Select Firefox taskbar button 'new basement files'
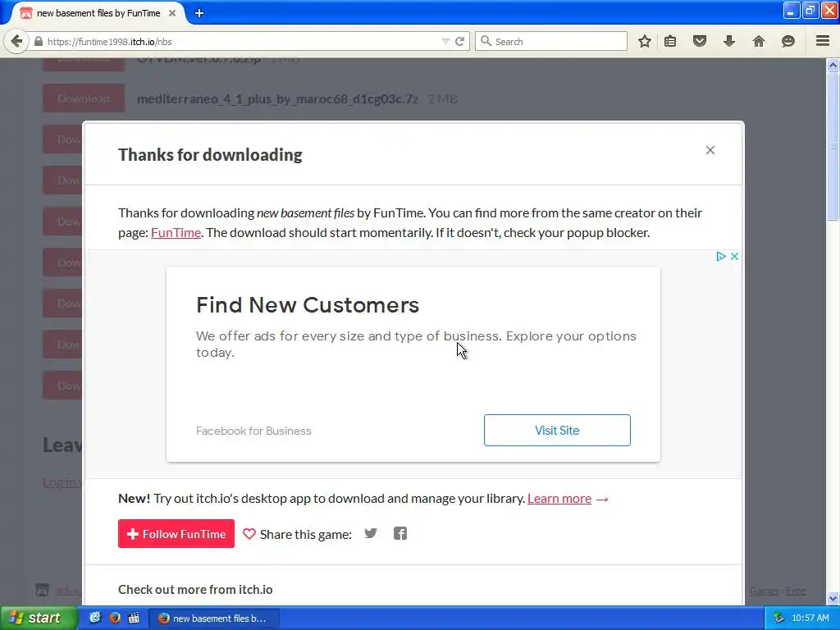840x630 pixels. 214,619
